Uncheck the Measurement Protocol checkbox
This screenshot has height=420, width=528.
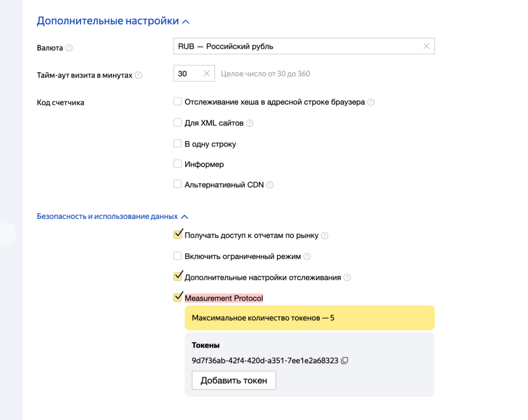tap(178, 297)
